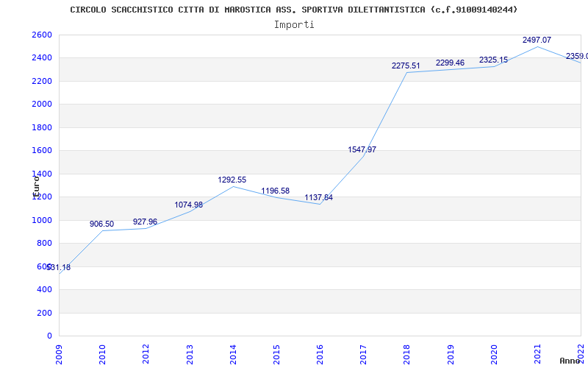
Task: Click the x-axis year label 2010
Action: [x=102, y=355]
